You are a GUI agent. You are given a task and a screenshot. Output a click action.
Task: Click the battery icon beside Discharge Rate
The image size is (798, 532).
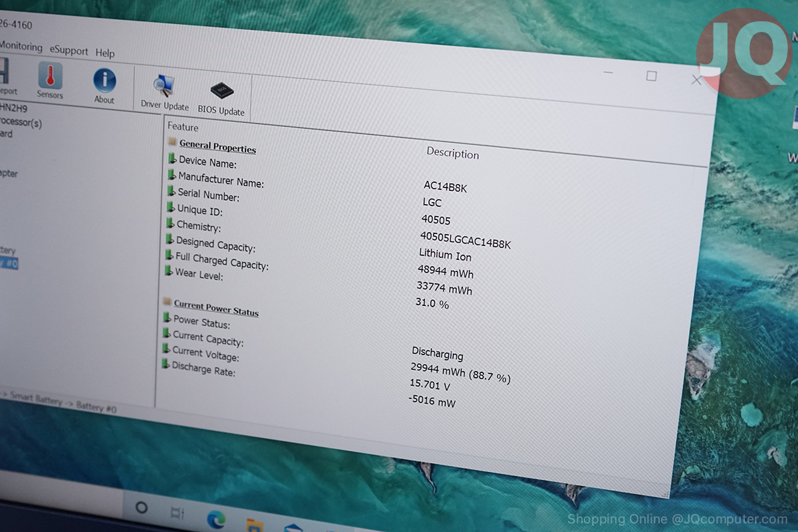coord(164,364)
